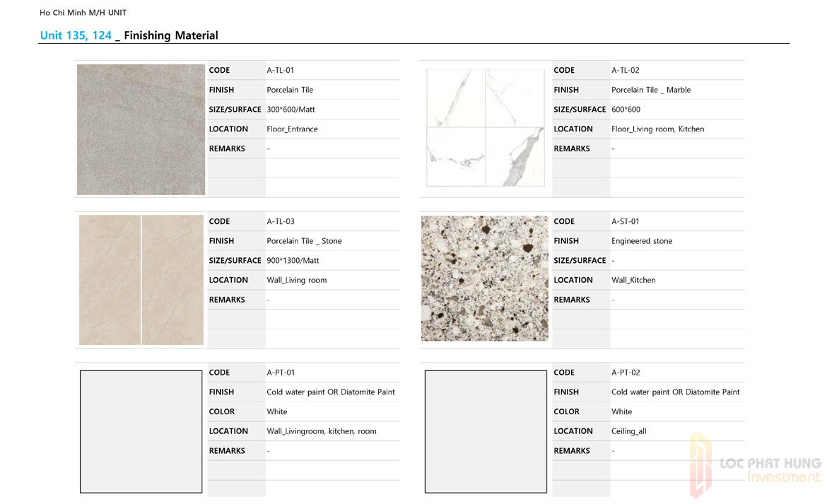
Task: Click the '300*600/Matt' size value
Action: click(x=291, y=110)
